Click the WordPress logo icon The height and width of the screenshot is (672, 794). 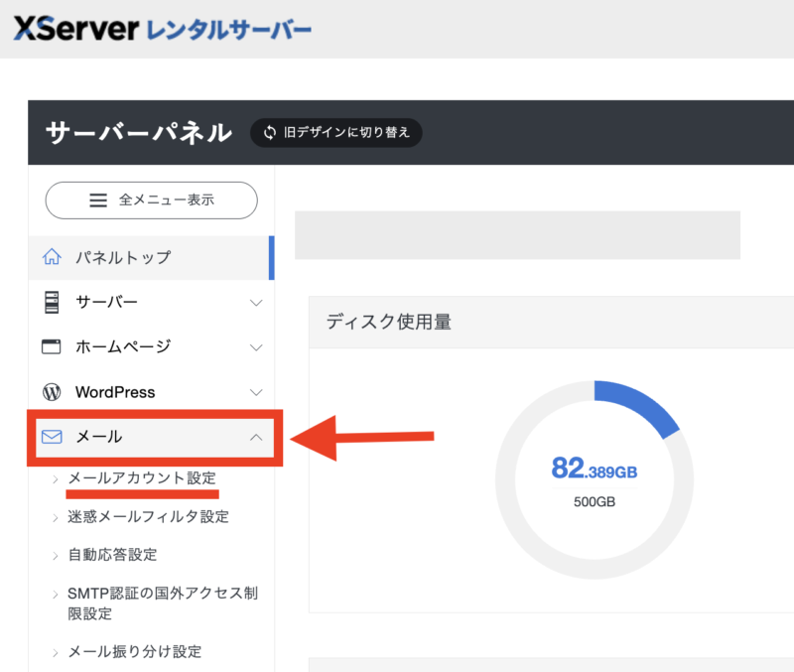tap(52, 392)
